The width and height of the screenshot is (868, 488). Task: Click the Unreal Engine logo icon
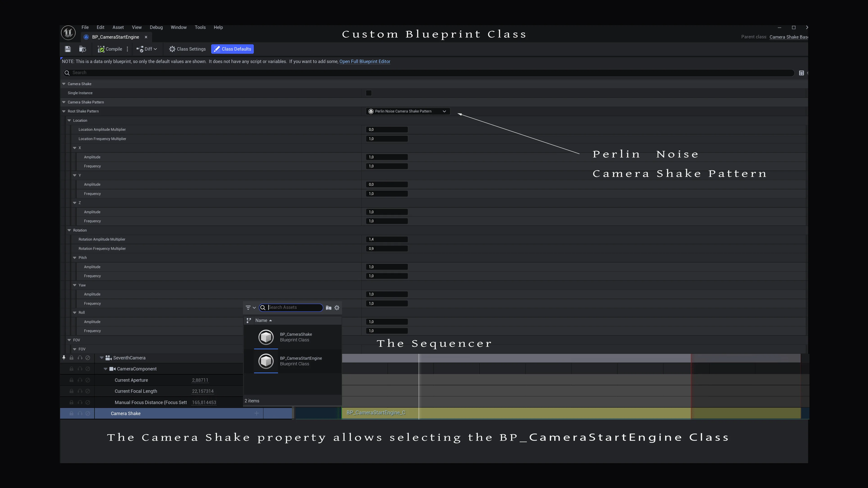[68, 33]
